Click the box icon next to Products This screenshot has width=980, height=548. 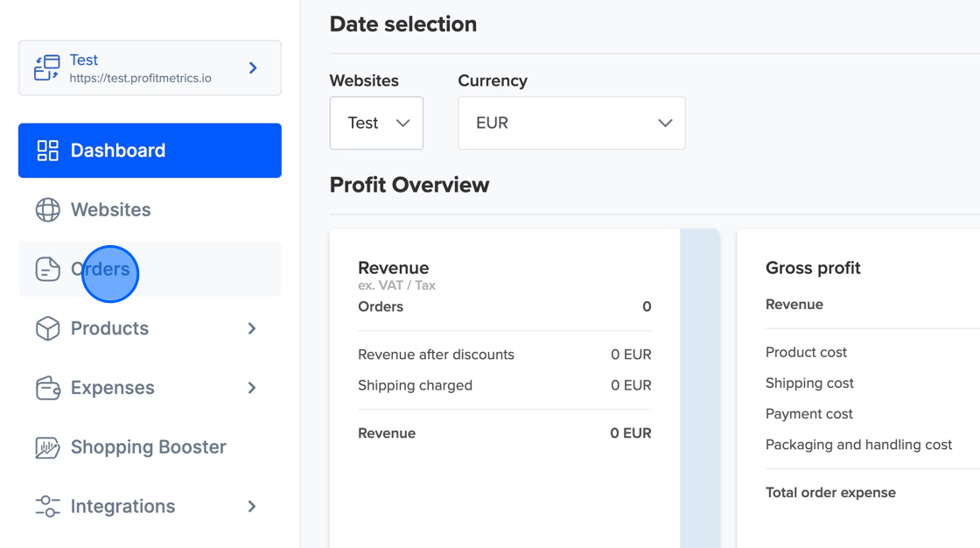tap(47, 328)
